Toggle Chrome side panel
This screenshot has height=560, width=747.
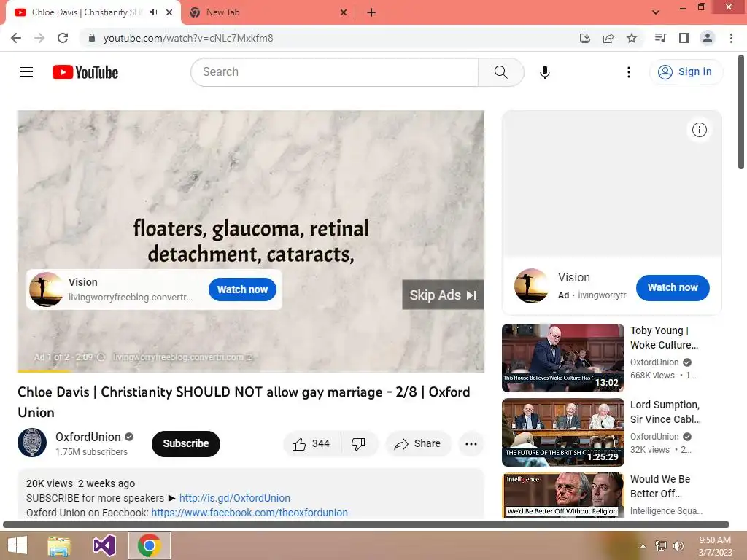[684, 38]
